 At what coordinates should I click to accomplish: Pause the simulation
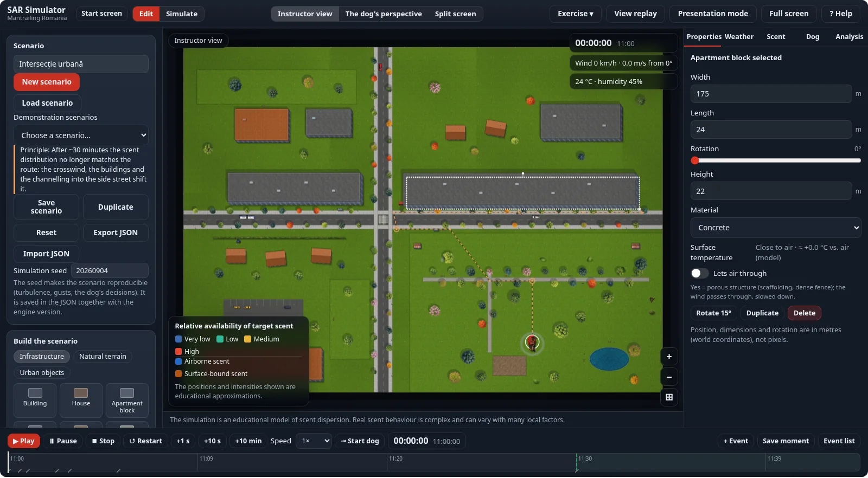click(x=63, y=441)
